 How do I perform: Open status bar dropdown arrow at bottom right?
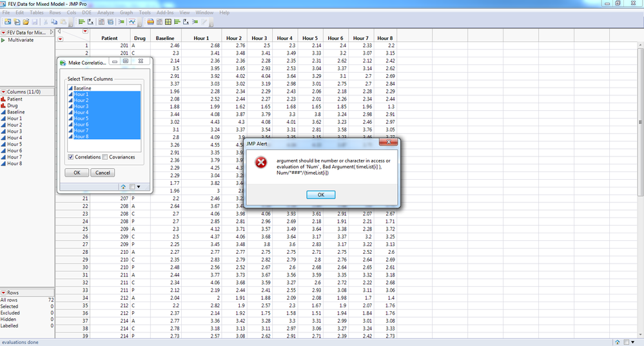tap(632, 342)
